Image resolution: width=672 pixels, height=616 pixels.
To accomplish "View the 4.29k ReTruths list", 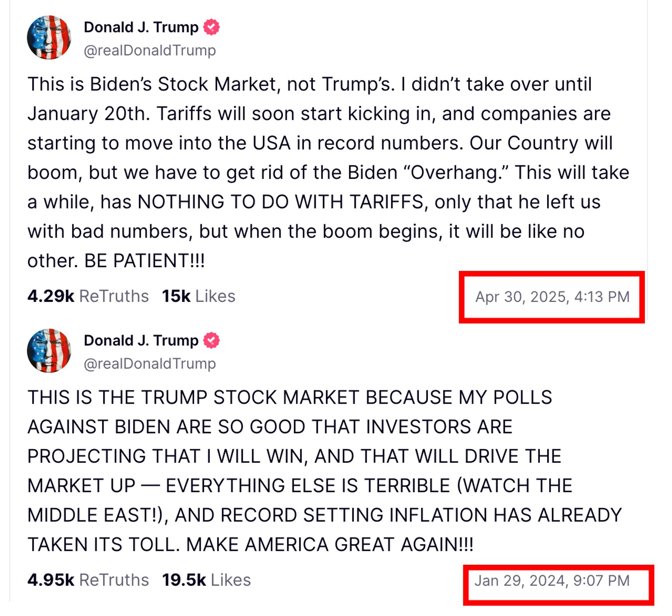I will (88, 296).
